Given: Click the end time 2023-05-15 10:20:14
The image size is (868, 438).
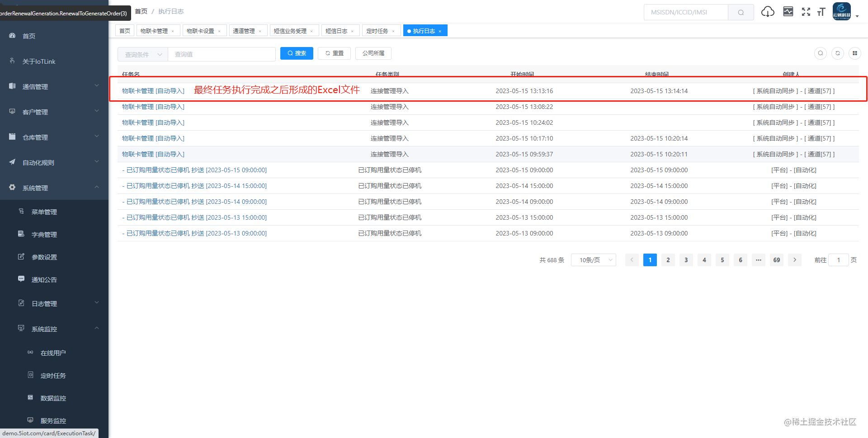Looking at the screenshot, I should [x=659, y=138].
